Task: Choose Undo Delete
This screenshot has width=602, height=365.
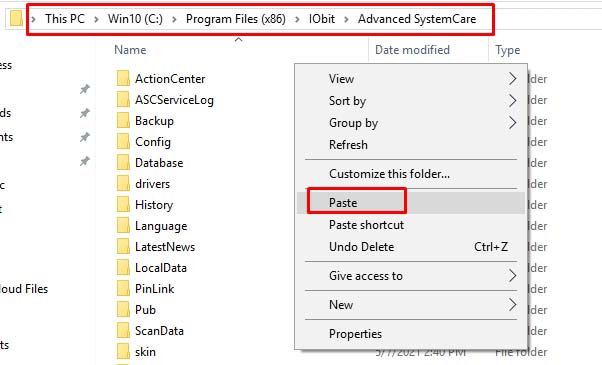Action: [411, 247]
